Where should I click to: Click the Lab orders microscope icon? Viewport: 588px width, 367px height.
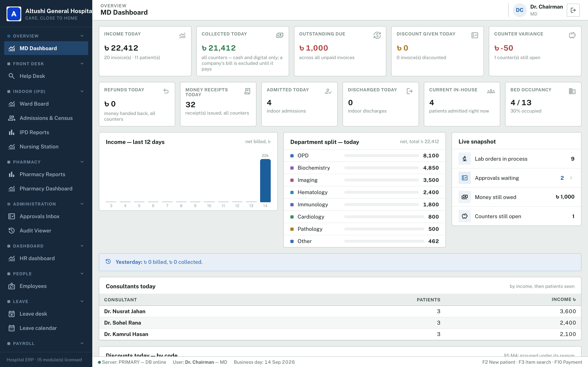point(464,159)
